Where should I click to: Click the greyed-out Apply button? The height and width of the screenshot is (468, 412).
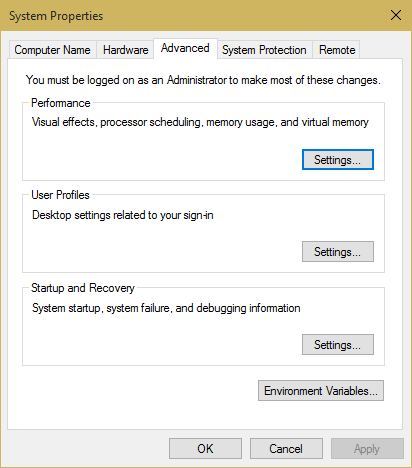click(x=367, y=449)
